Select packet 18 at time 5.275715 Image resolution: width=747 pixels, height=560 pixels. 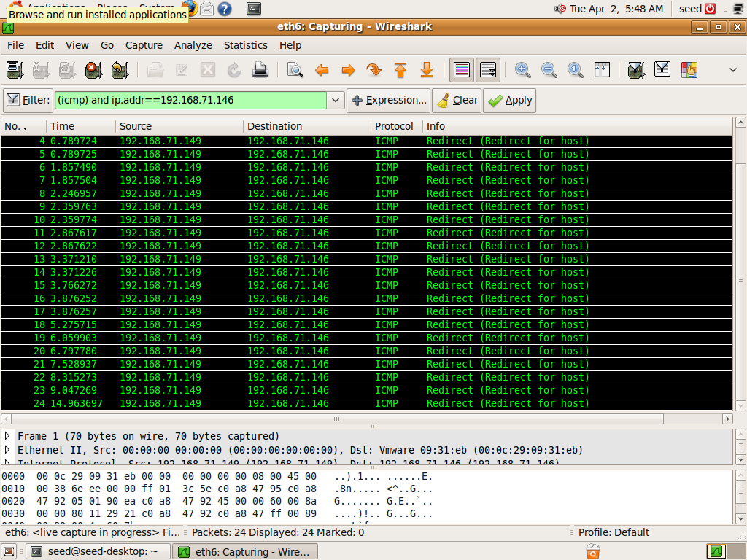pyautogui.click(x=366, y=324)
